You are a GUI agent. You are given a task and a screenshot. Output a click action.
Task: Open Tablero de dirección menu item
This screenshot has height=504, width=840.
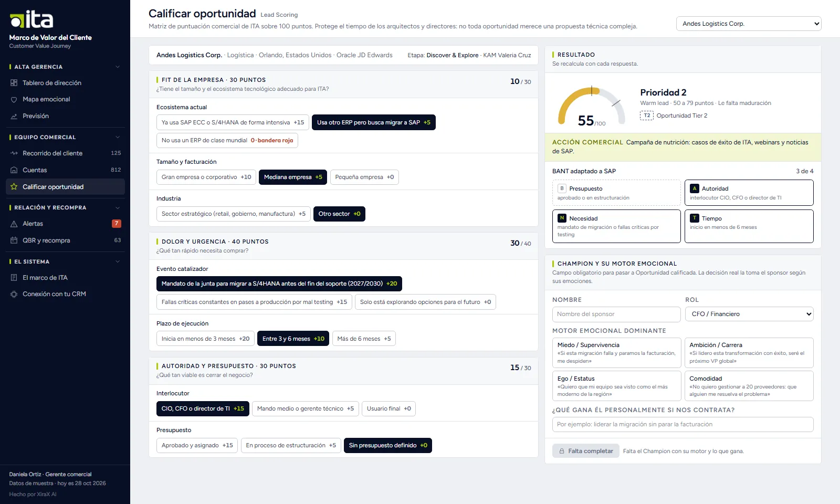click(x=65, y=83)
